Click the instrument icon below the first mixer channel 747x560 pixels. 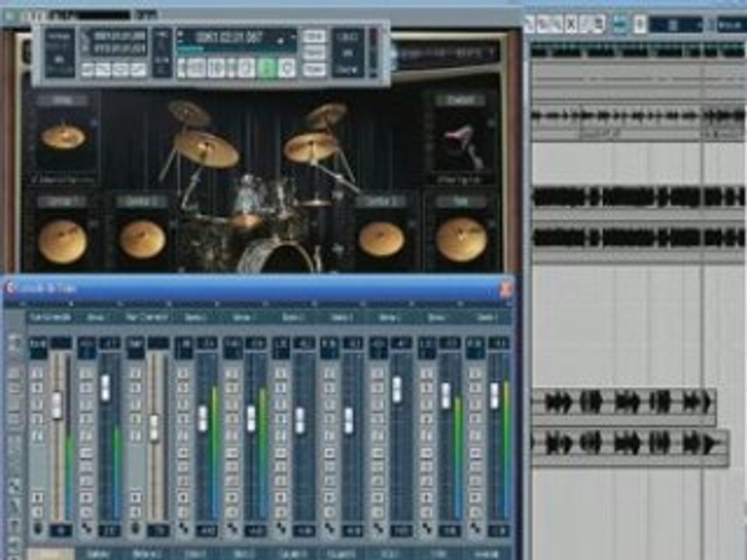coord(38,529)
